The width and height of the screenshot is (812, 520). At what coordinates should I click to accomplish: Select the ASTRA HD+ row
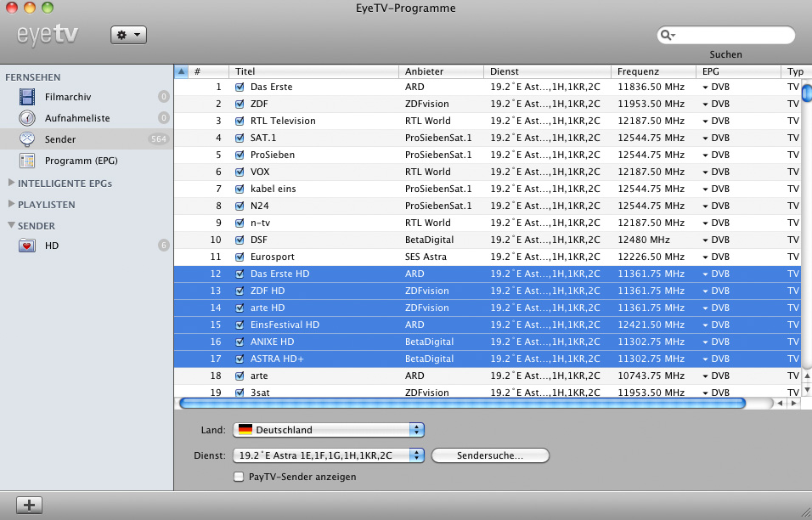(x=488, y=359)
